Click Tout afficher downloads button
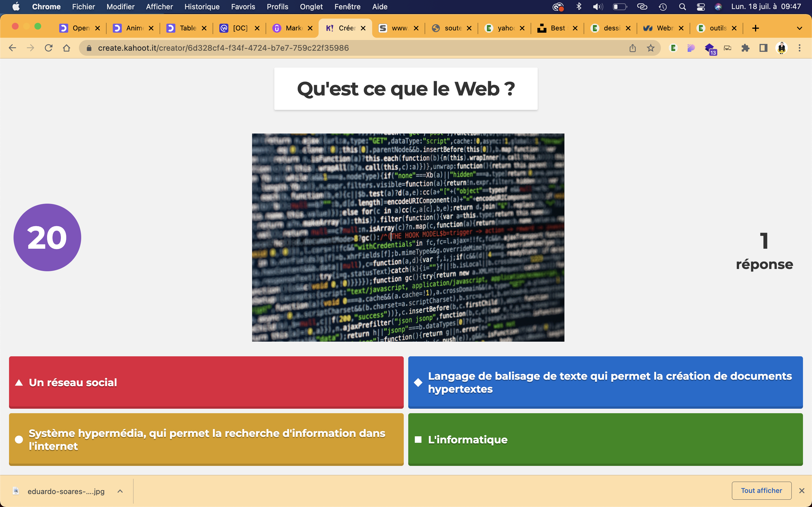Image resolution: width=812 pixels, height=507 pixels. (761, 490)
